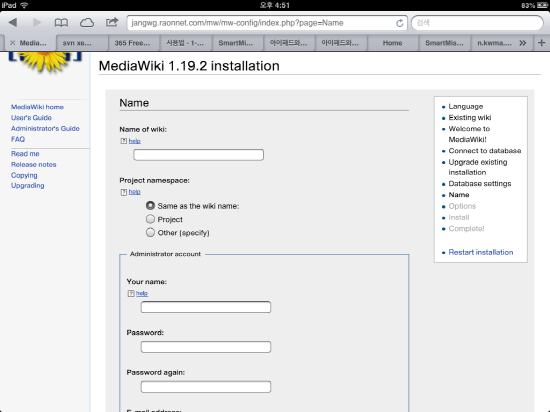Focus the Your name field
This screenshot has width=550, height=412.
[206, 307]
